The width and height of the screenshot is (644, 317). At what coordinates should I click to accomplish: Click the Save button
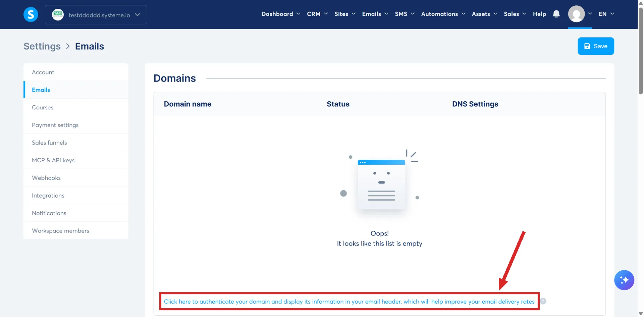coord(596,46)
